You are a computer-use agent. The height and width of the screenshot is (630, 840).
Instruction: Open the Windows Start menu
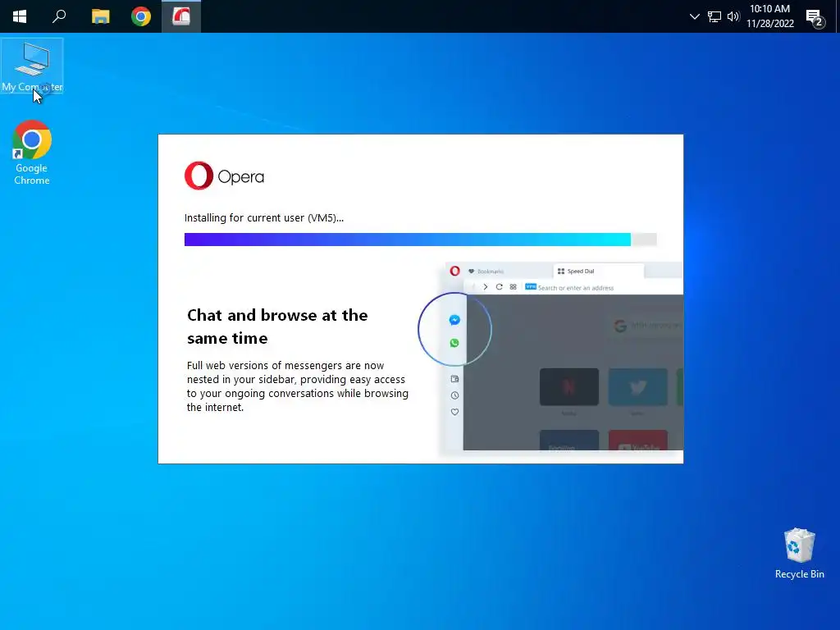coord(20,16)
